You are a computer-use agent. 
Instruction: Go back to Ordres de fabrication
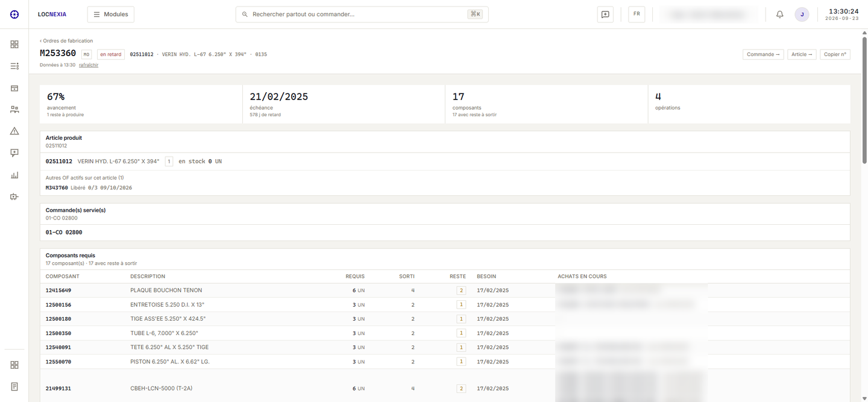tap(66, 41)
